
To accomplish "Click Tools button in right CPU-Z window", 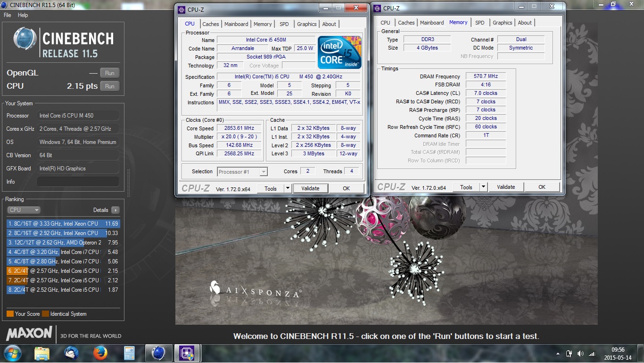I will [x=466, y=187].
